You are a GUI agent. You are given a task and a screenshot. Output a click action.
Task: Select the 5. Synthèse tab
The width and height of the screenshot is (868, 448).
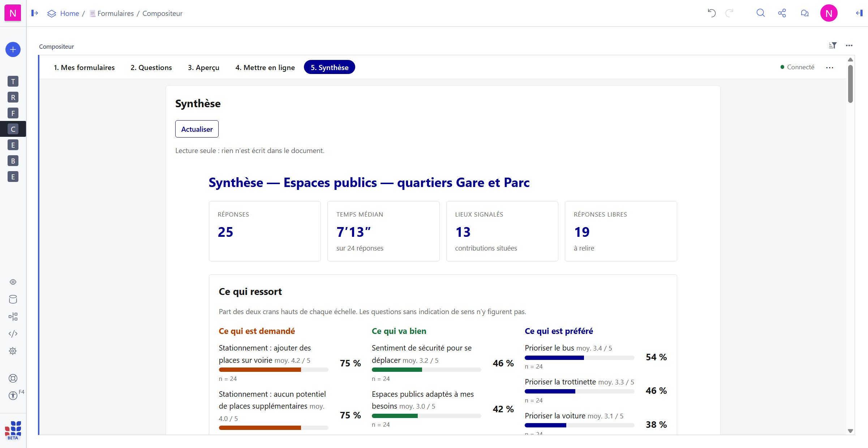(x=329, y=68)
